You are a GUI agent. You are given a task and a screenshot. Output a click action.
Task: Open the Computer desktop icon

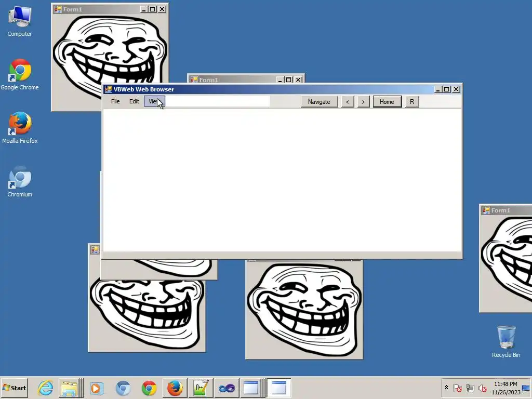pyautogui.click(x=20, y=21)
